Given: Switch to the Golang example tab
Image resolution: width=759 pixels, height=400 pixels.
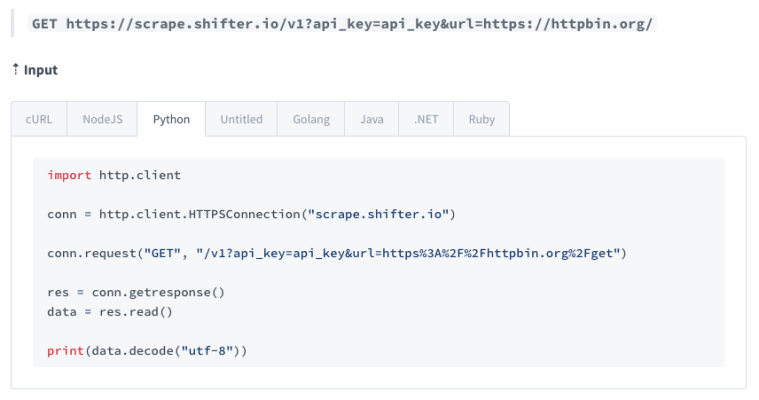Looking at the screenshot, I should [311, 119].
